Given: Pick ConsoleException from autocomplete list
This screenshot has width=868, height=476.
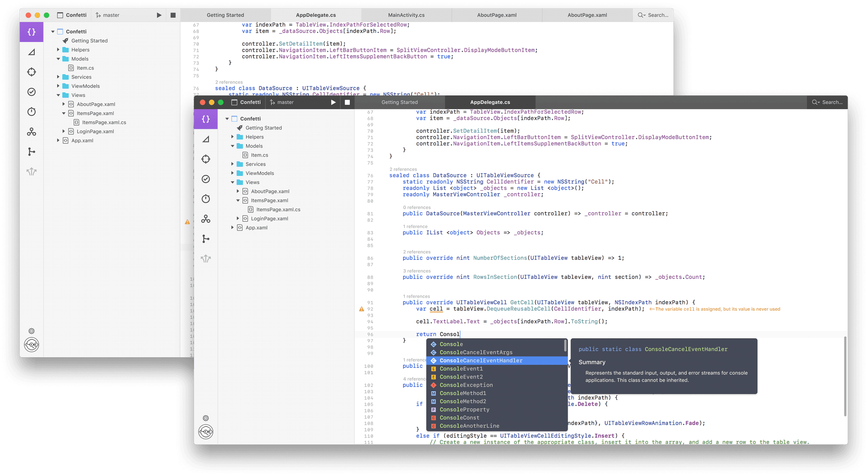Looking at the screenshot, I should click(x=496, y=385).
